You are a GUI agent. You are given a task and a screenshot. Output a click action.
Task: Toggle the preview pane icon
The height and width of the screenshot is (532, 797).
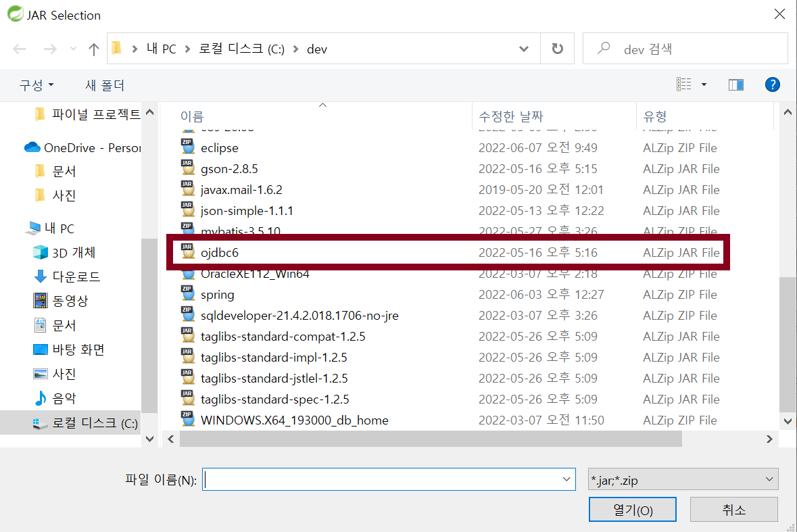736,84
